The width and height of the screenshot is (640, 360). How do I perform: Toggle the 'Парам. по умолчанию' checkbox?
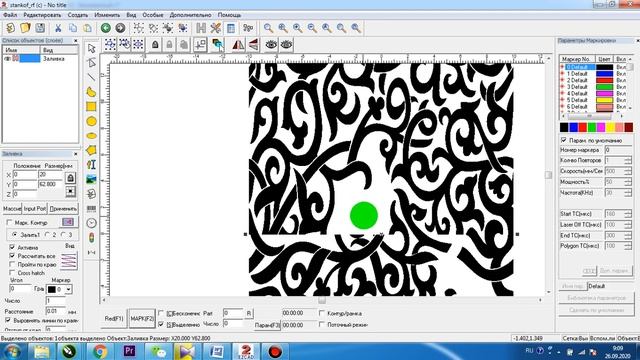(564, 140)
